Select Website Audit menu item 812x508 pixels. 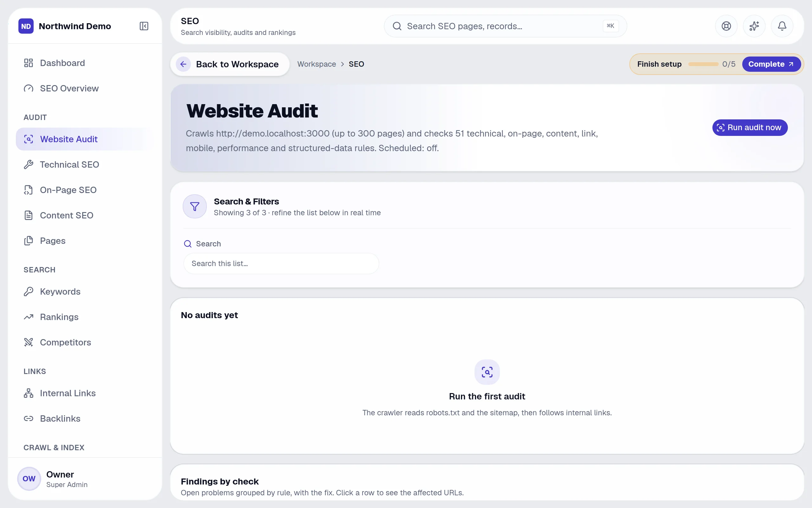(x=85, y=139)
